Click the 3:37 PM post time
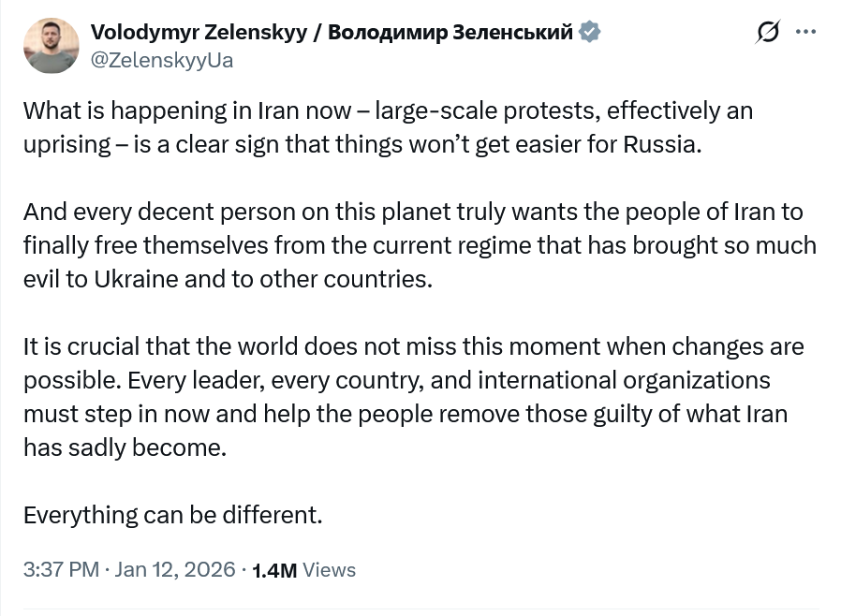Viewport: 841px width, 616px height. pyautogui.click(x=61, y=569)
